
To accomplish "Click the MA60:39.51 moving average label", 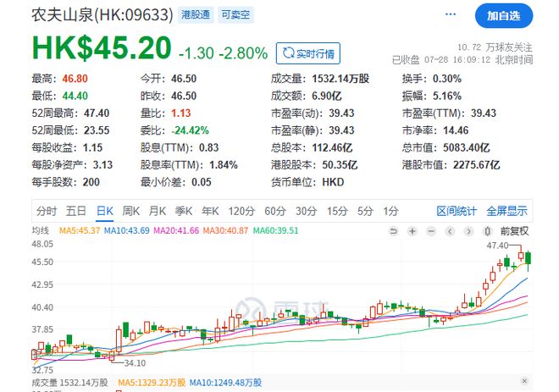I will pyautogui.click(x=275, y=230).
